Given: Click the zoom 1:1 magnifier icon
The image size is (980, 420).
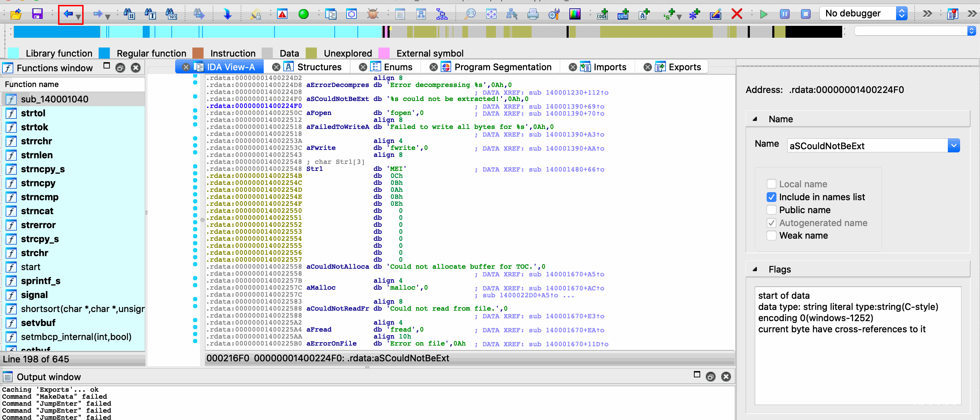Looking at the screenshot, I should [471, 14].
